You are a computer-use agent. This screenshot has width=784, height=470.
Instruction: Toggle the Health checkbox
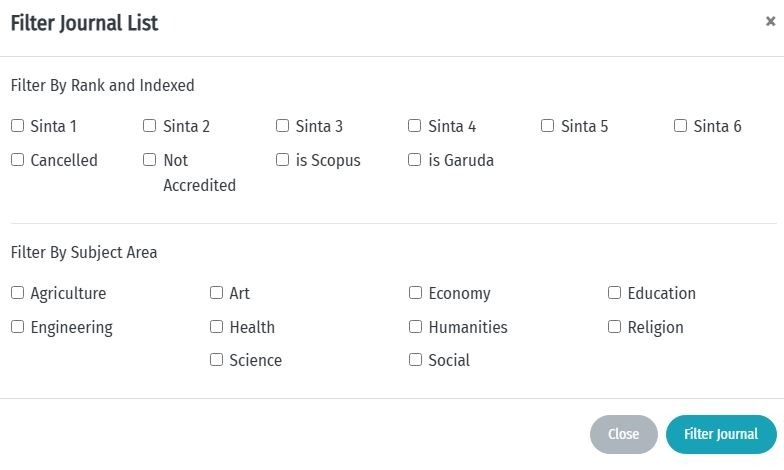coord(216,327)
